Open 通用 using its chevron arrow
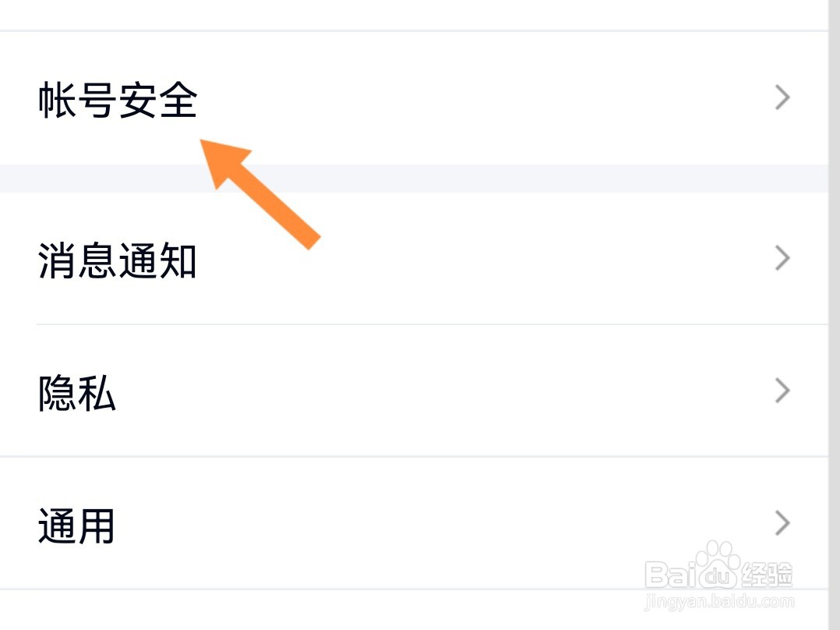The width and height of the screenshot is (840, 630). [782, 523]
